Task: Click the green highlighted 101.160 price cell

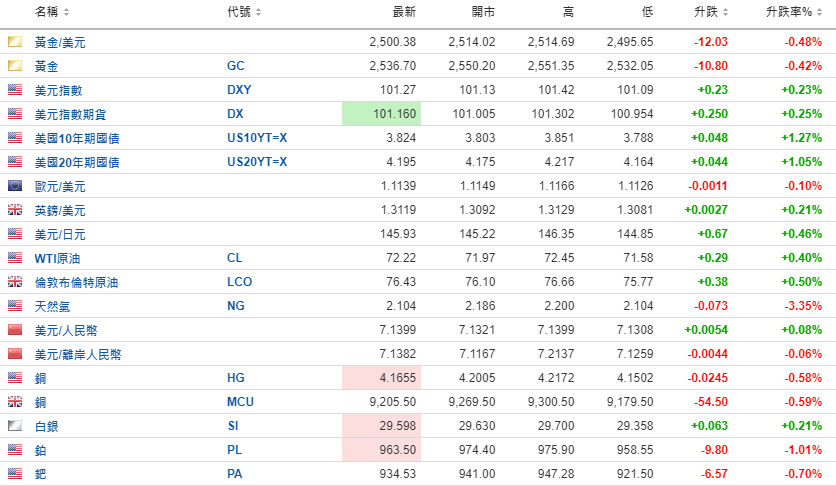Action: pos(381,114)
